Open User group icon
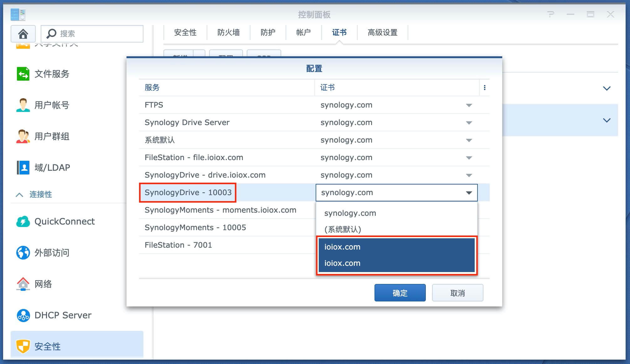Screen dimensions: 630x364 tap(23, 136)
